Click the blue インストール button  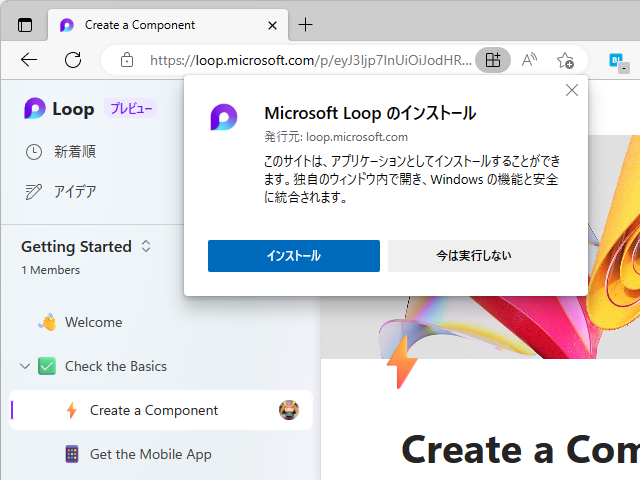[294, 256]
